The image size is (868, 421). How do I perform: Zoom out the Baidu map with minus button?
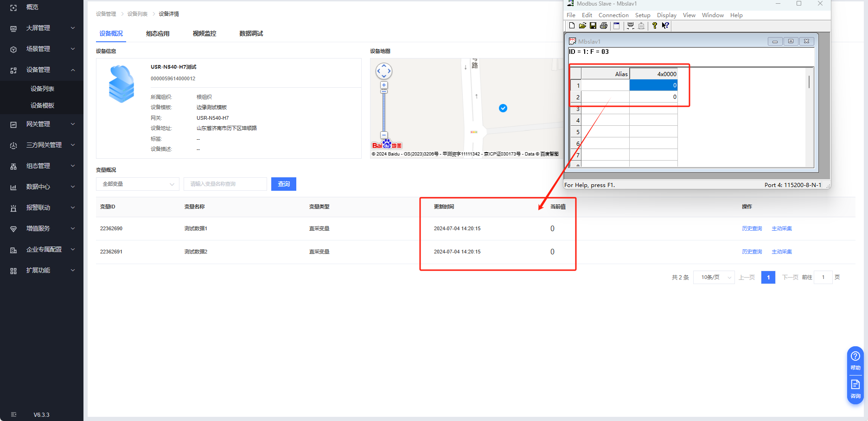pyautogui.click(x=384, y=135)
